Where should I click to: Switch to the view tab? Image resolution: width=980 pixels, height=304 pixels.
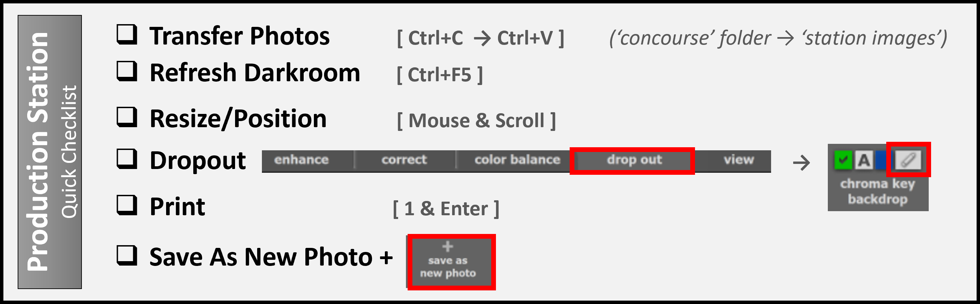coord(738,160)
